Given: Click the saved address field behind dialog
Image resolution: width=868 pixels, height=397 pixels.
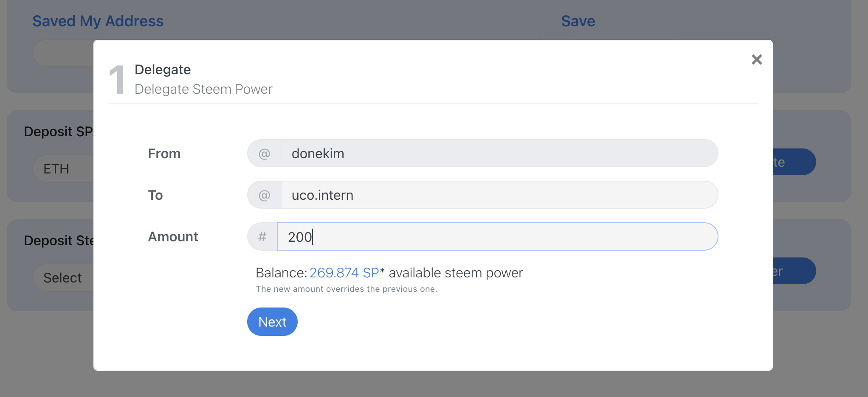Looking at the screenshot, I should coord(63,53).
